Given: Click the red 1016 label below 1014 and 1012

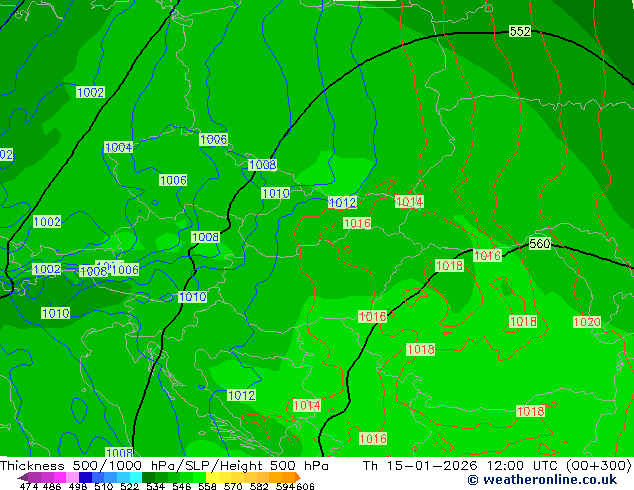Looking at the screenshot, I should point(357,223).
